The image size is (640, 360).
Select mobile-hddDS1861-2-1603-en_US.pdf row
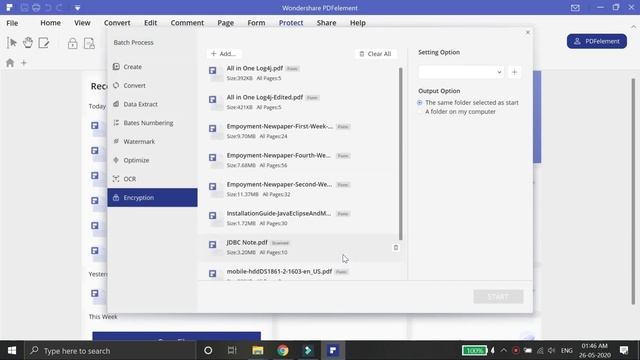(x=300, y=274)
